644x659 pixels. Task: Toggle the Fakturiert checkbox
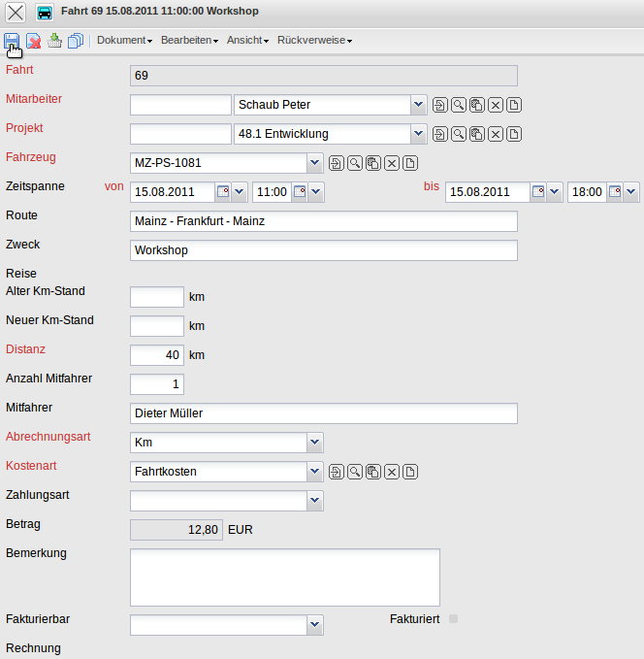(453, 618)
